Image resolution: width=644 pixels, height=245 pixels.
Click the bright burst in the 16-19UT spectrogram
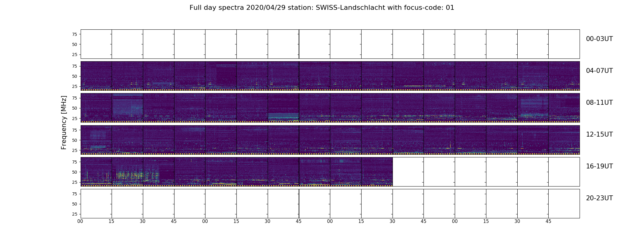(x=137, y=174)
